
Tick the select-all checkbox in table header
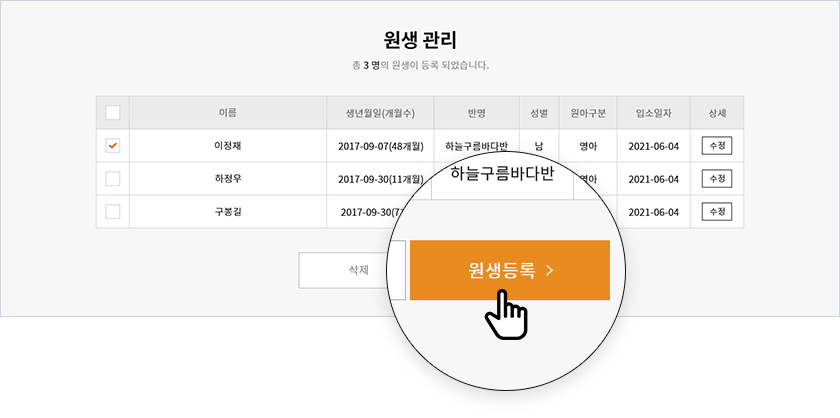click(x=112, y=113)
